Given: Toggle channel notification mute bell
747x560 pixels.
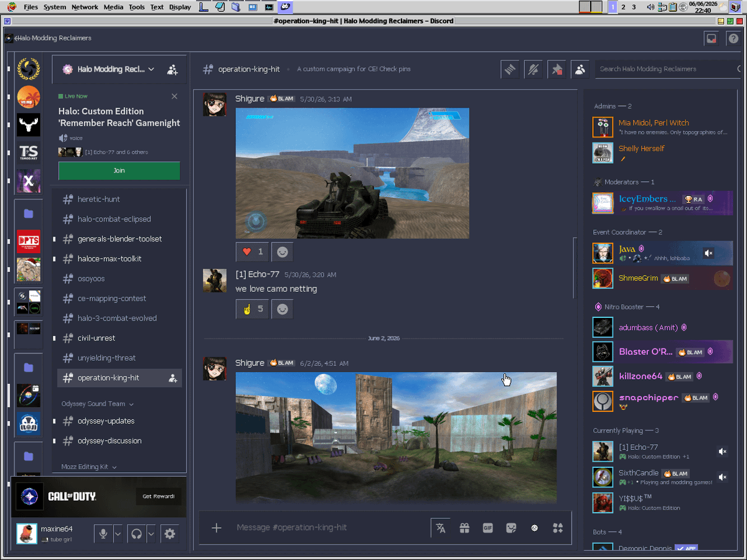Looking at the screenshot, I should coord(533,69).
